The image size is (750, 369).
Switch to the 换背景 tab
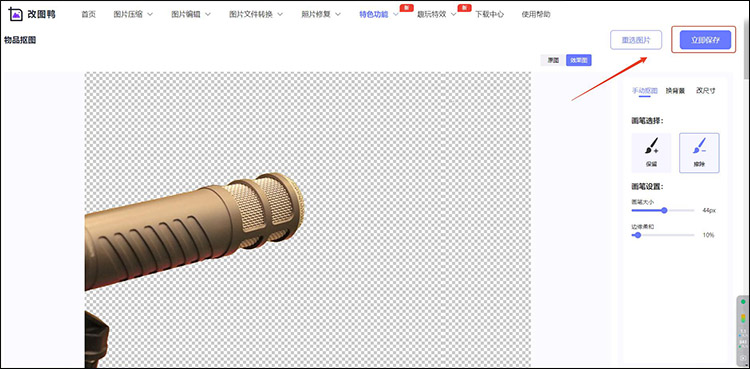[675, 90]
